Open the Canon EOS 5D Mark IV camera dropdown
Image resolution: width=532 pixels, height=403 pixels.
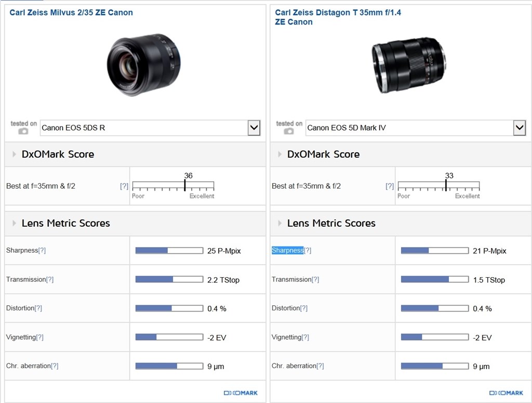416,127
